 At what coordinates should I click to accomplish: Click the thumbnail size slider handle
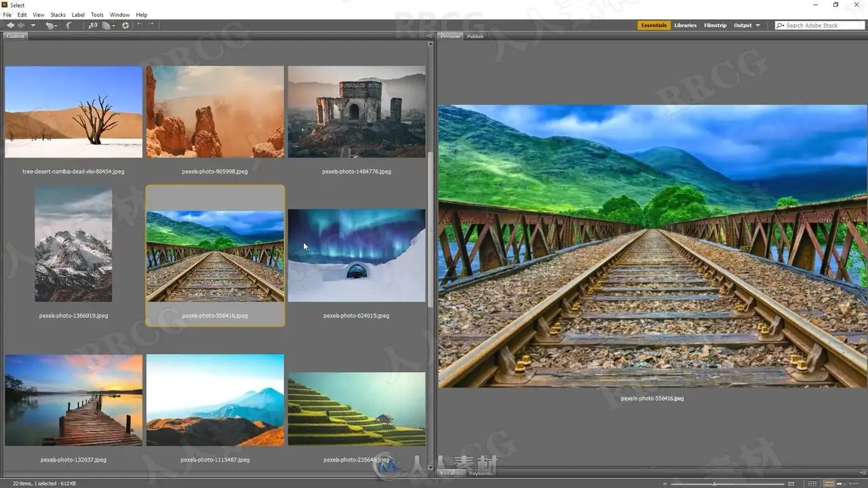714,484
